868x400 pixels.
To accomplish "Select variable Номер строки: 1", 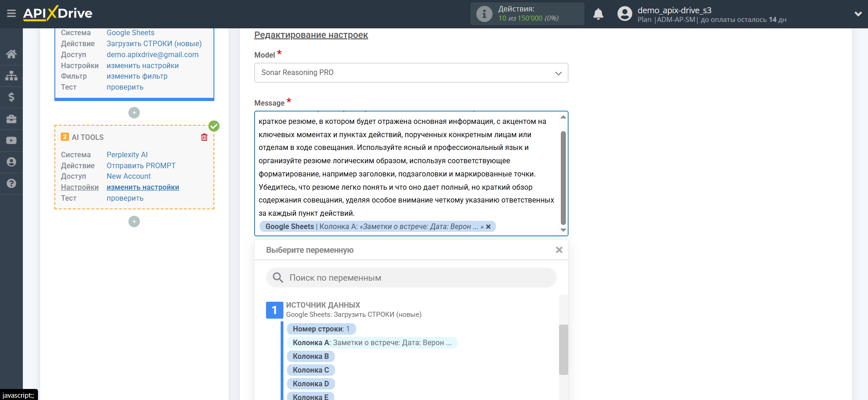I will (321, 329).
